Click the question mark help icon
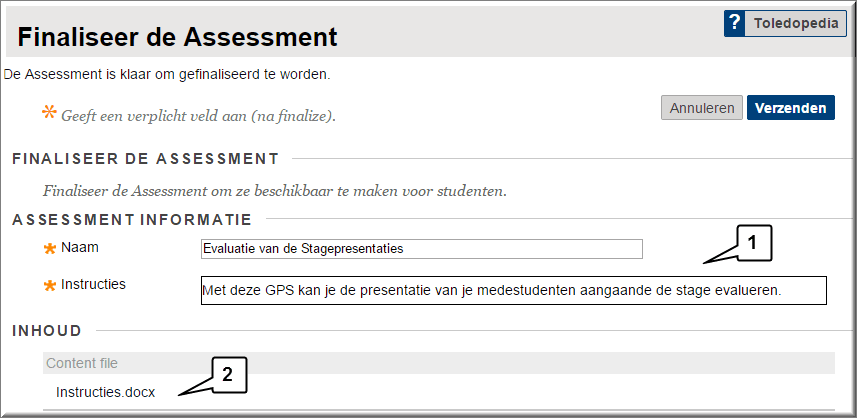 click(x=735, y=23)
